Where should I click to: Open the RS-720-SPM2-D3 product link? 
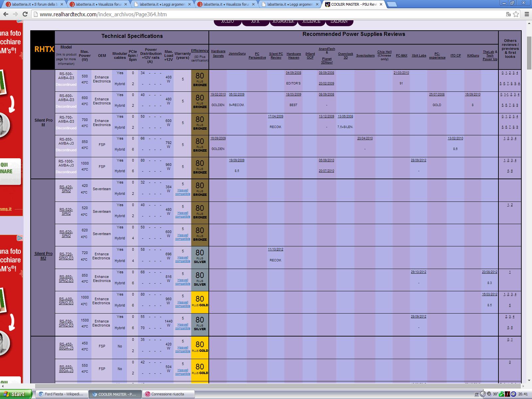(66, 256)
